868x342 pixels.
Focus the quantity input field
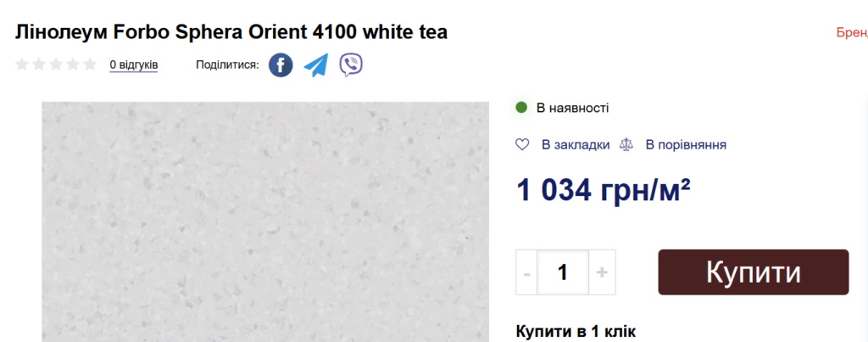tap(563, 272)
